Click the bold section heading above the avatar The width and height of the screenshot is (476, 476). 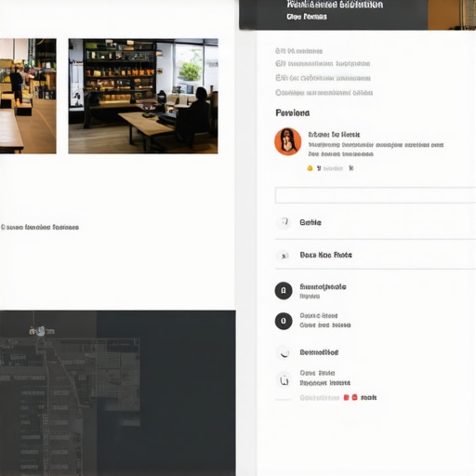[x=293, y=112]
